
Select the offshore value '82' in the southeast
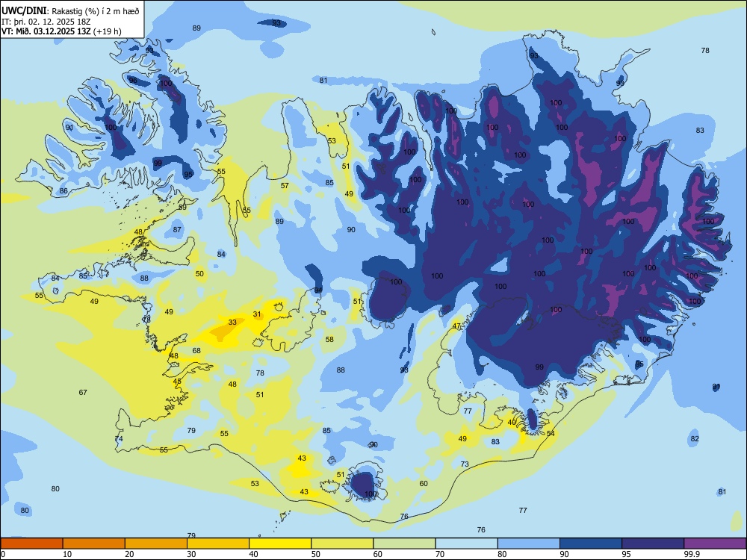[695, 438]
